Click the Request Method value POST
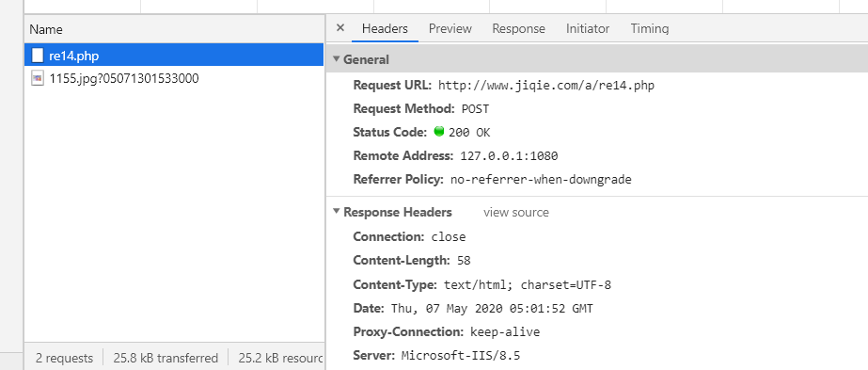Image resolution: width=868 pixels, height=370 pixels. (x=476, y=109)
